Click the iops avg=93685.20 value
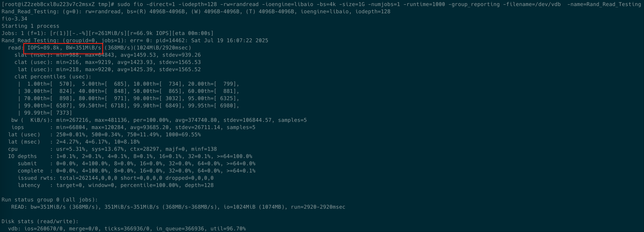Screen dimensions: 644x232 click(149, 127)
